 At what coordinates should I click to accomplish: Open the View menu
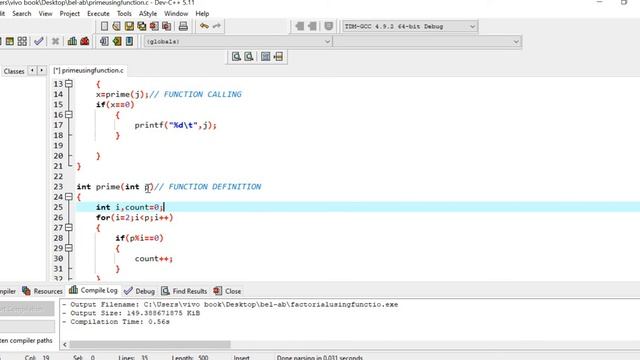pyautogui.click(x=45, y=13)
